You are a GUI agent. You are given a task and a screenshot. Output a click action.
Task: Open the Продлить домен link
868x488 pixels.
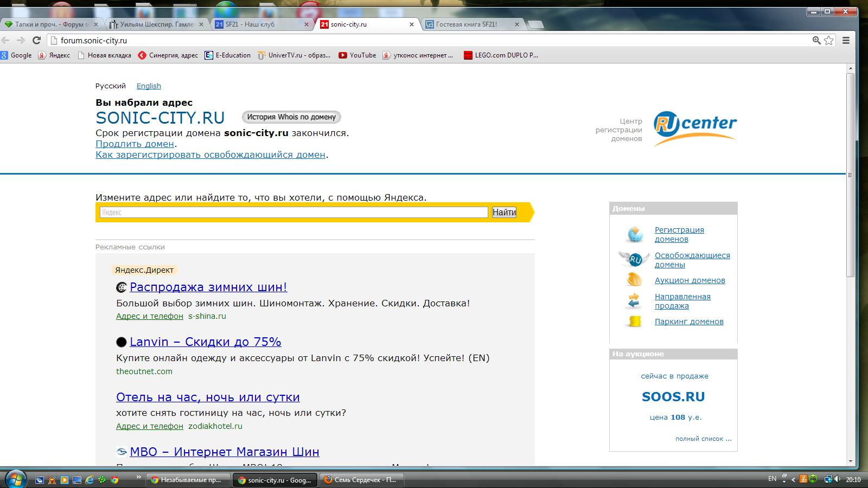(x=135, y=144)
